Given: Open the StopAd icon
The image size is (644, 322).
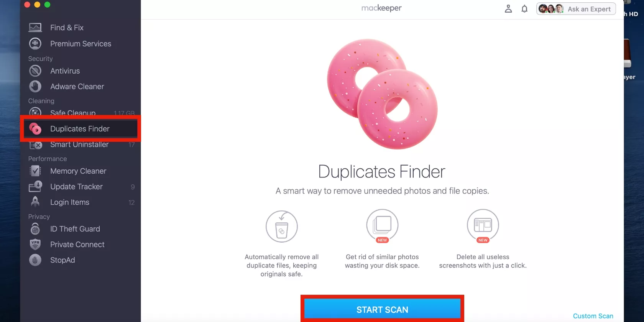Looking at the screenshot, I should 35,260.
